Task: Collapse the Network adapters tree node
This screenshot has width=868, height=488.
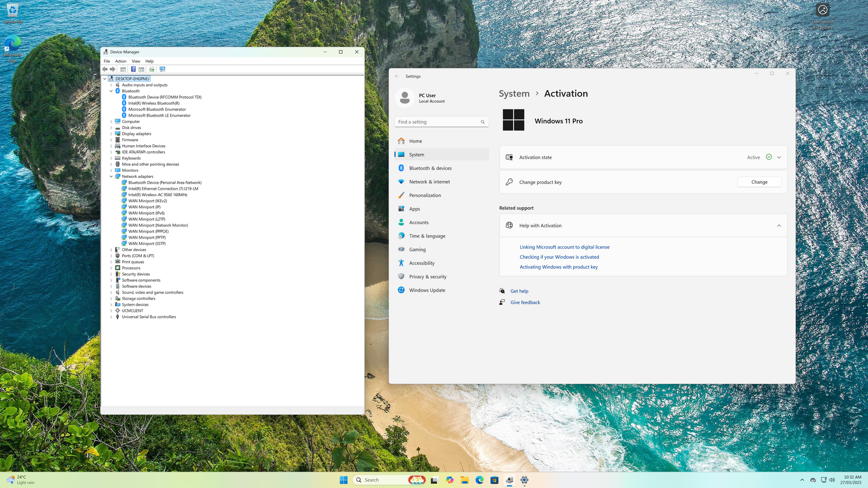Action: pyautogui.click(x=111, y=177)
